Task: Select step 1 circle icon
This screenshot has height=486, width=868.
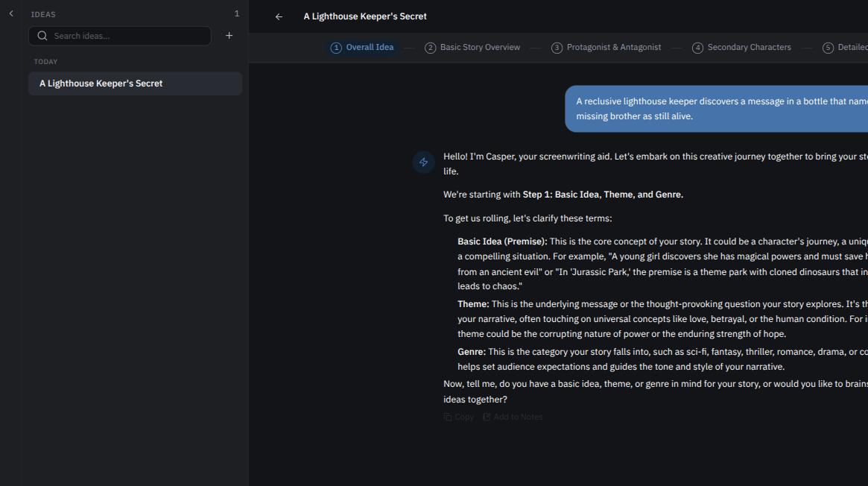Action: pos(336,48)
